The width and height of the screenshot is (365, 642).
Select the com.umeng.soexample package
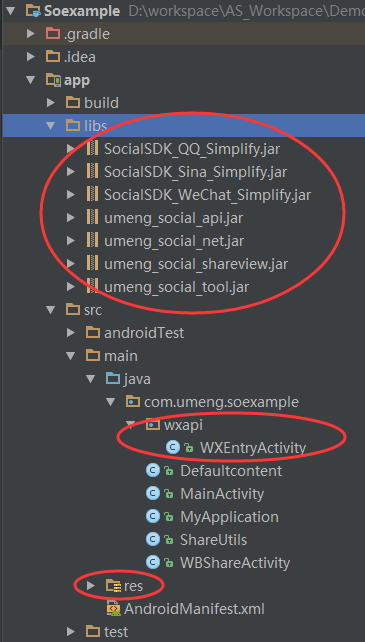[221, 402]
